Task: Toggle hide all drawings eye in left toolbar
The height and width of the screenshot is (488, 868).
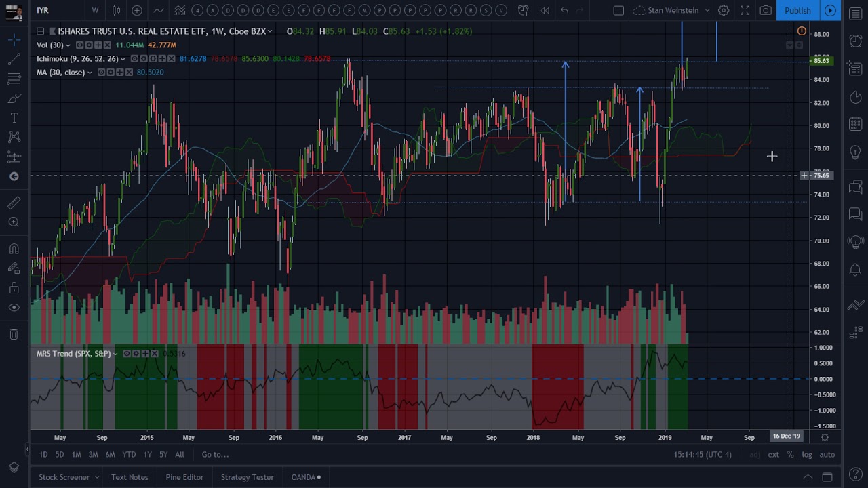Action: pos(14,308)
